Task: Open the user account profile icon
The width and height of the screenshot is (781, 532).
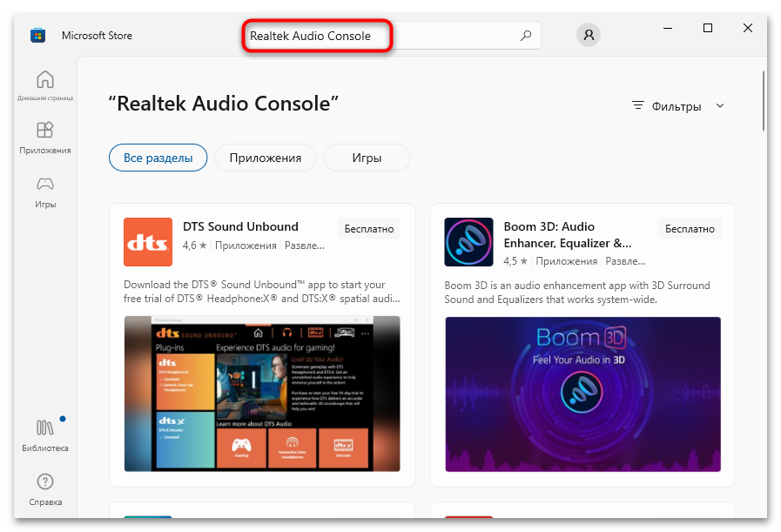Action: (x=589, y=35)
